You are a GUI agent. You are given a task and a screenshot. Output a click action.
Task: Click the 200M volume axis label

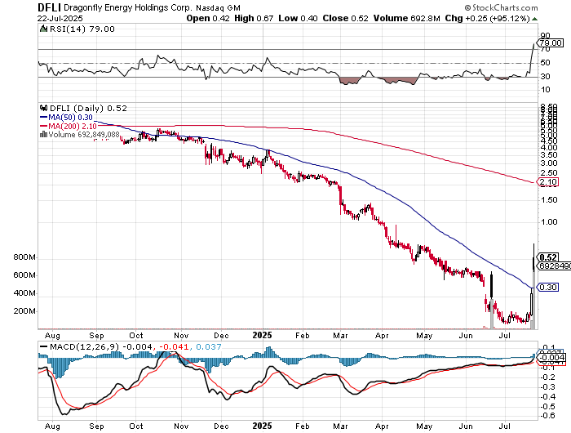[x=24, y=311]
